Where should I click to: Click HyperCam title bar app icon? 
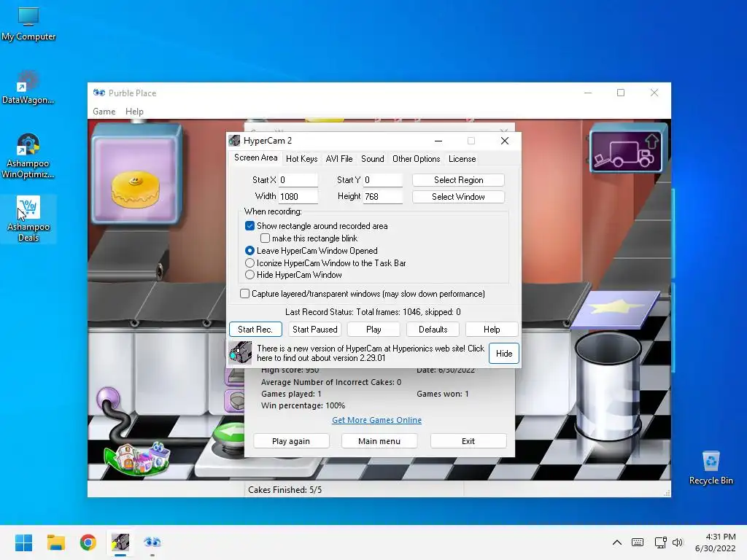(234, 141)
